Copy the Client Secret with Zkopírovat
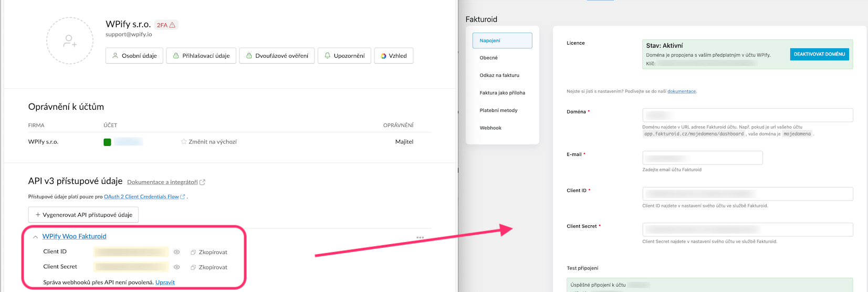Image resolution: width=868 pixels, height=292 pixels. click(209, 267)
